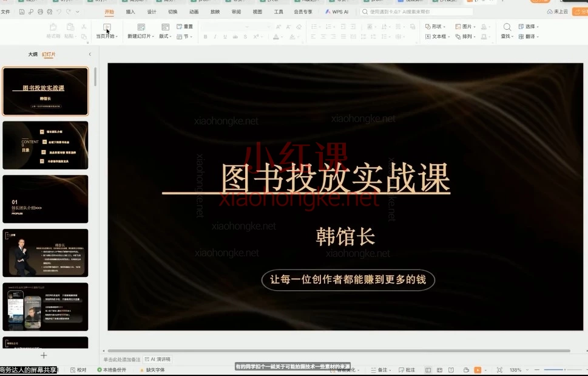The image size is (588, 376).
Task: Select the 目录 contents slide thumbnail
Action: (46, 145)
